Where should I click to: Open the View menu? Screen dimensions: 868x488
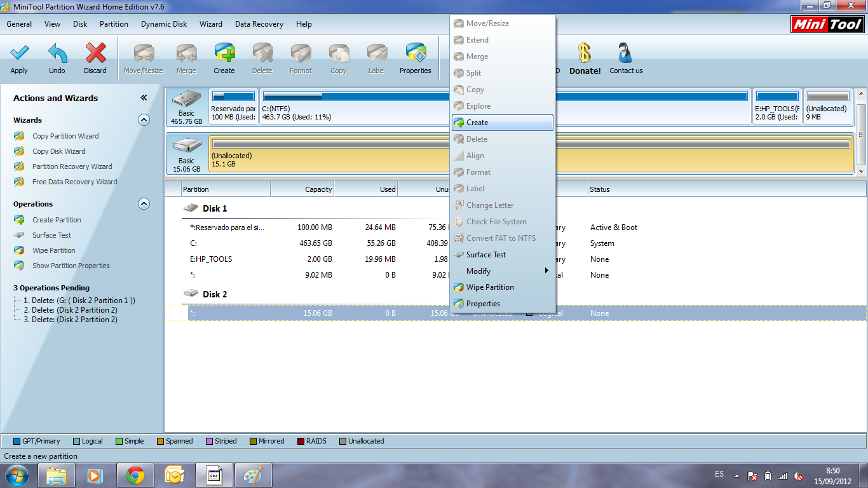pyautogui.click(x=53, y=24)
